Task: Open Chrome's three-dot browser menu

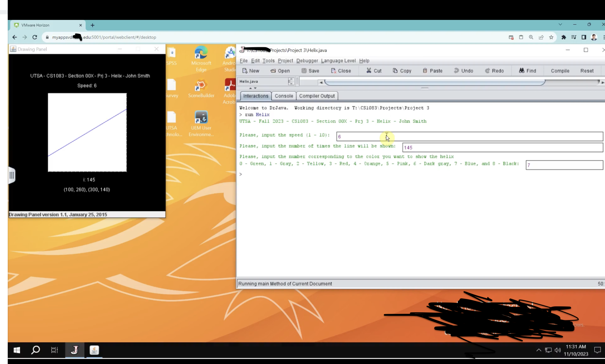Action: pyautogui.click(x=604, y=37)
